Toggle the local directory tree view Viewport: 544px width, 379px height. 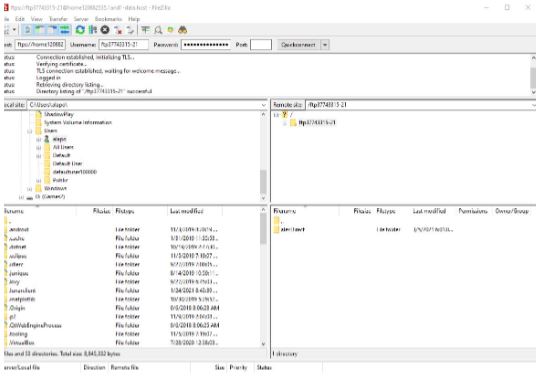tap(40, 30)
